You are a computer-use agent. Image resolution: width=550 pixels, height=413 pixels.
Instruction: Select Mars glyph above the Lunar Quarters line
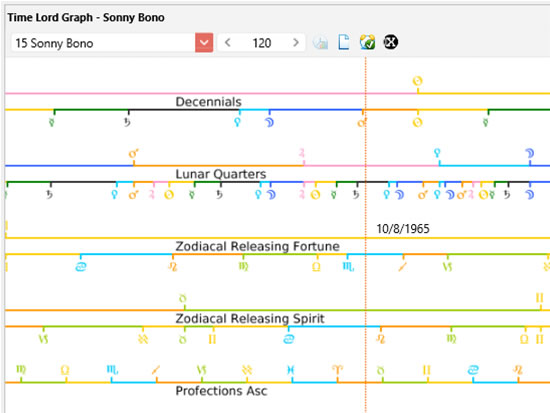pos(134,154)
